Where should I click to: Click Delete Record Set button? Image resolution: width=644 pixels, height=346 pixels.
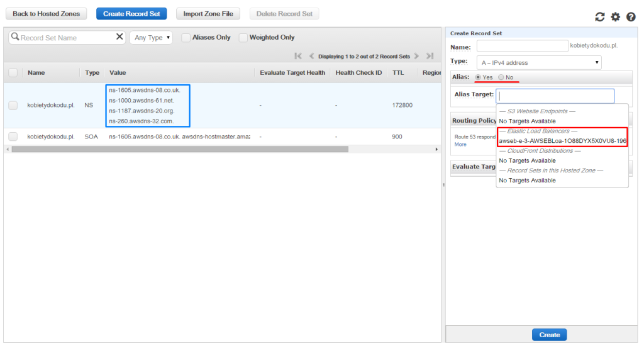[284, 14]
